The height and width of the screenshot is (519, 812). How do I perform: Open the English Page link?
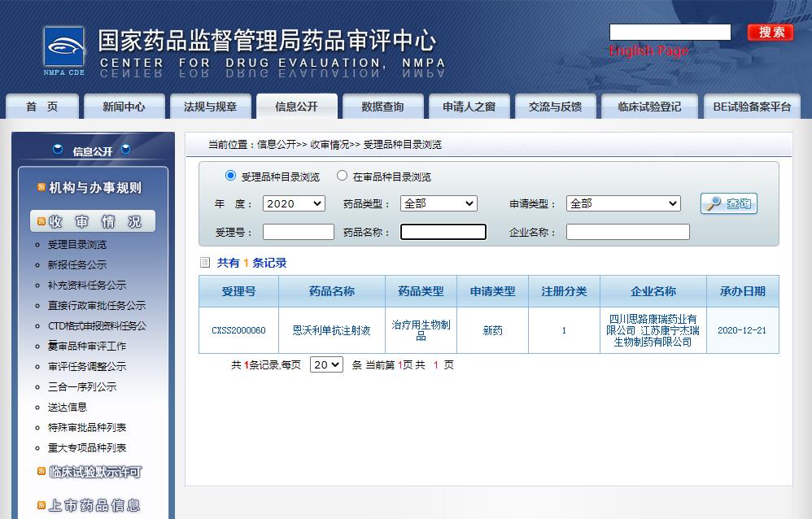click(x=648, y=51)
